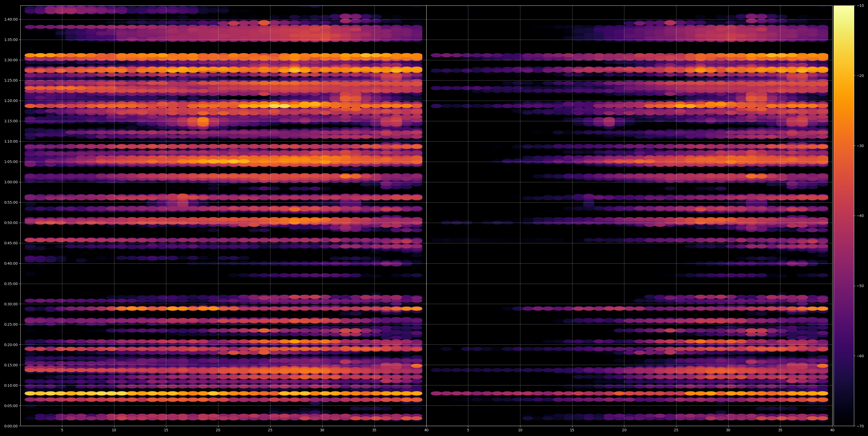Image resolution: width=868 pixels, height=436 pixels.
Task: Click x-axis tick 5 of the left heatmap
Action: pyautogui.click(x=62, y=430)
